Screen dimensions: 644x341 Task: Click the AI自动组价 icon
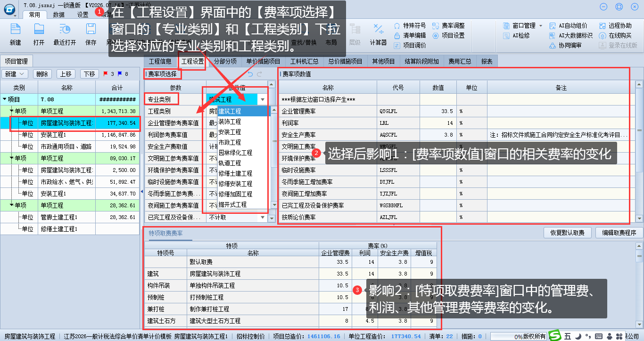[553, 26]
